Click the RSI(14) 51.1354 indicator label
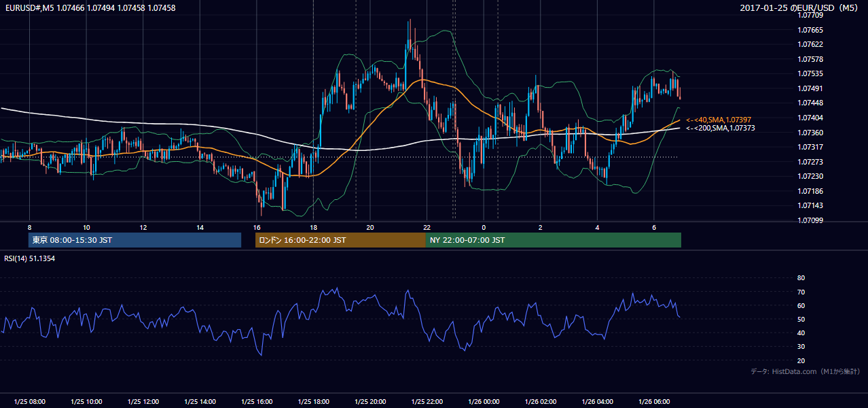Screen dimensions: 868x408 pos(29,258)
